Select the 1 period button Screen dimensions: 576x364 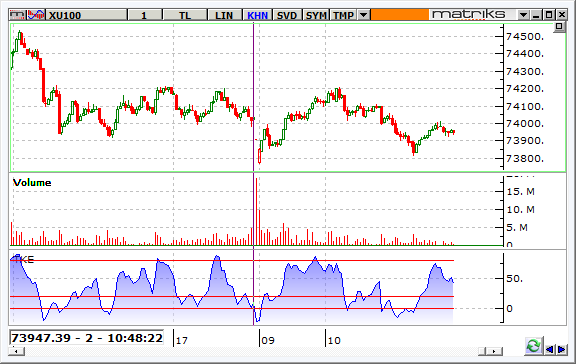144,15
